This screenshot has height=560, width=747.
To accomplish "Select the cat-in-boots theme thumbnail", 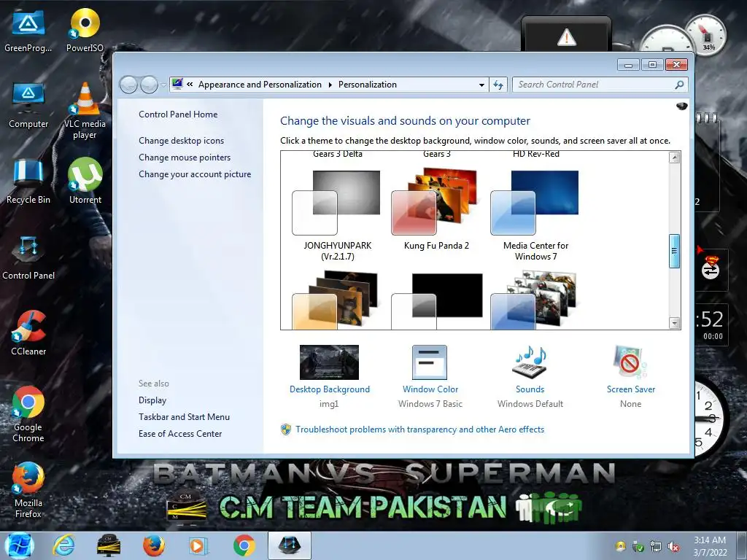I will pos(336,300).
